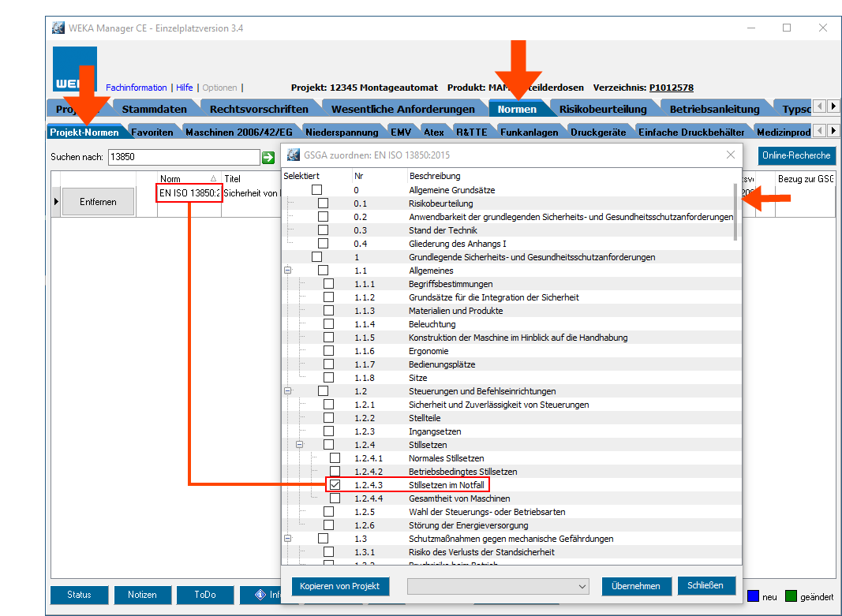
Task: Click the WEKA logo
Action: point(74,69)
